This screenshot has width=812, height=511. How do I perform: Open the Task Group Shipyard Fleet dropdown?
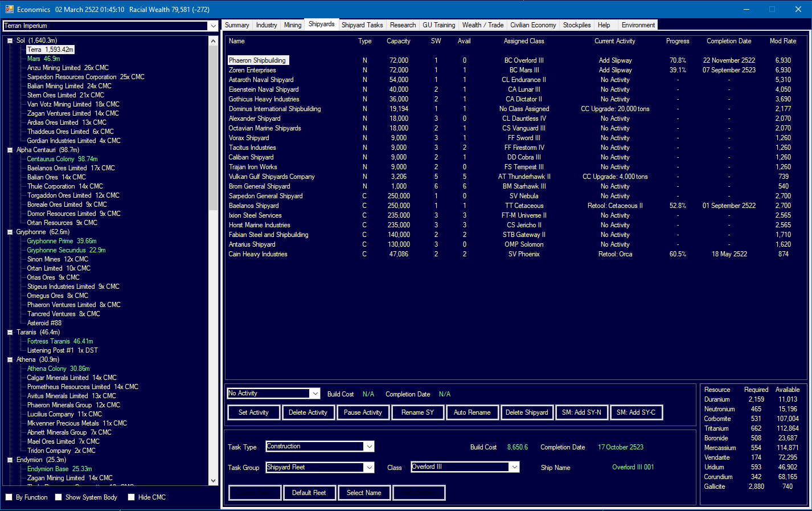(369, 467)
